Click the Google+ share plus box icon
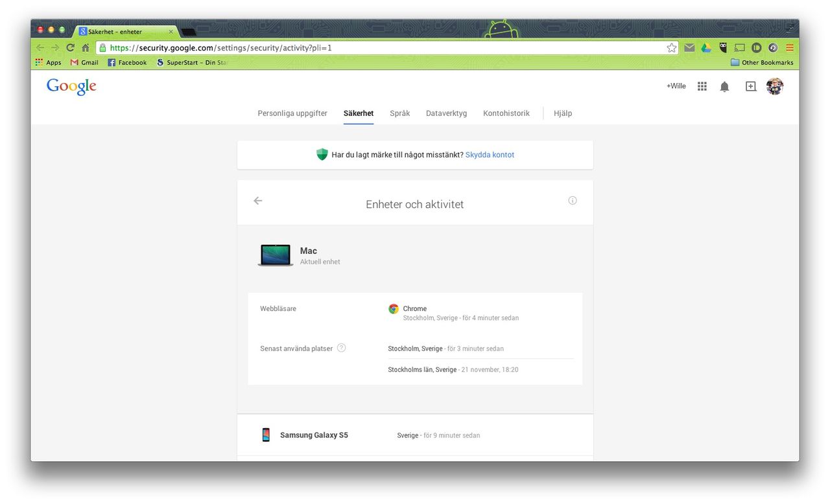 click(751, 86)
